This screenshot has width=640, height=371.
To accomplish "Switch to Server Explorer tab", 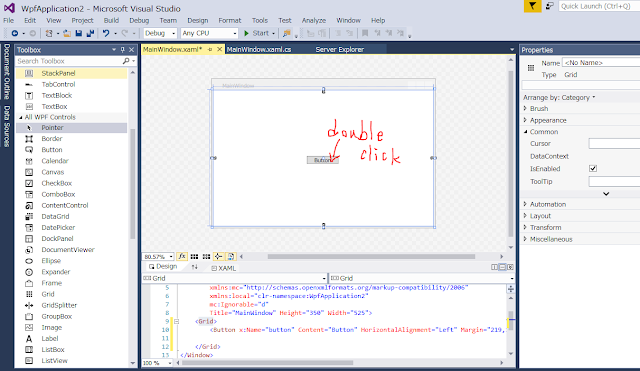I will pos(340,49).
